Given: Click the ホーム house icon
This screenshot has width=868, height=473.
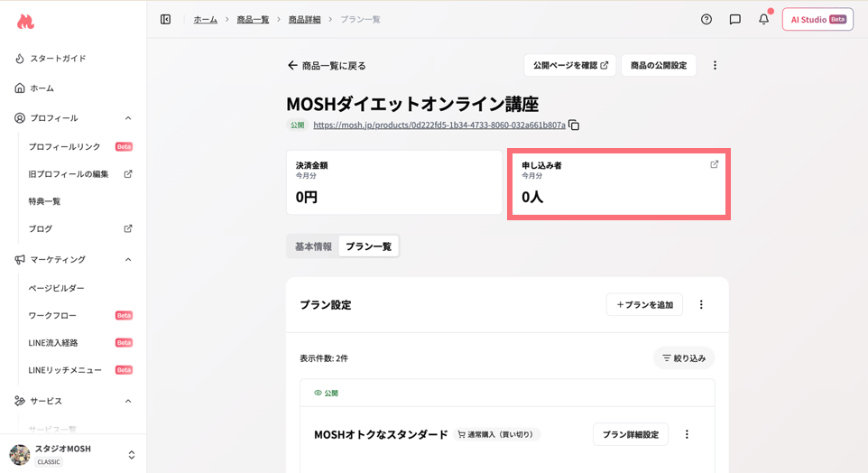Looking at the screenshot, I should (20, 88).
